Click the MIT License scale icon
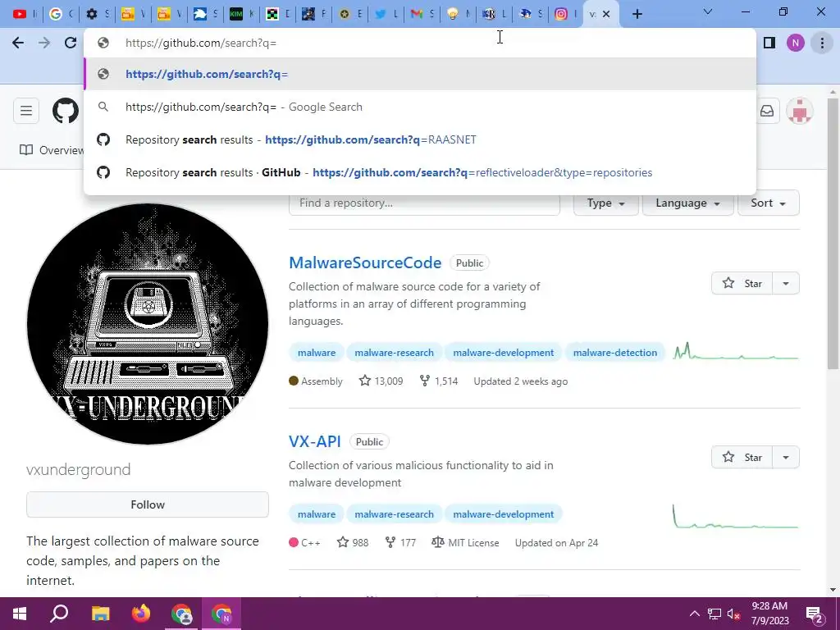 438,542
